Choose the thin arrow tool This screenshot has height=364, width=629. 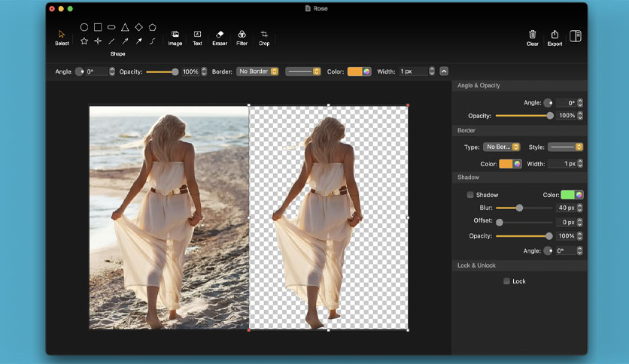(125, 41)
